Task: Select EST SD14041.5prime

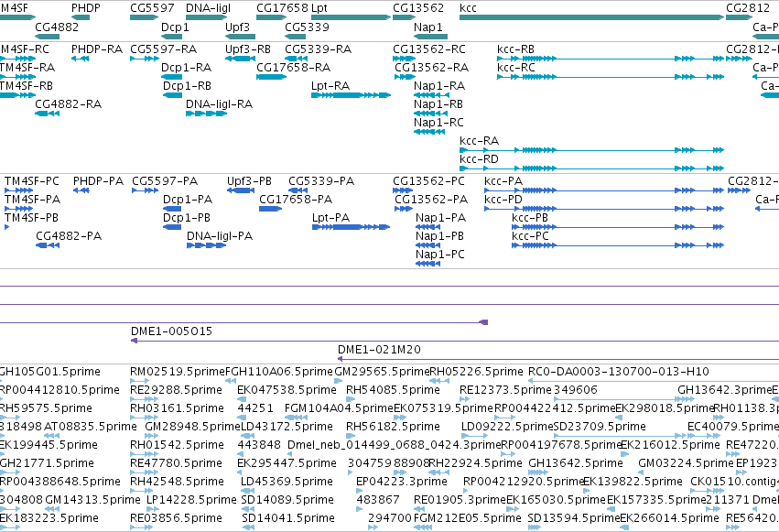Action: [x=248, y=527]
